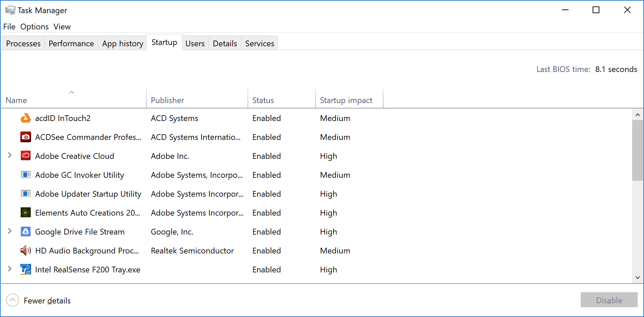Open the Options menu

(34, 27)
